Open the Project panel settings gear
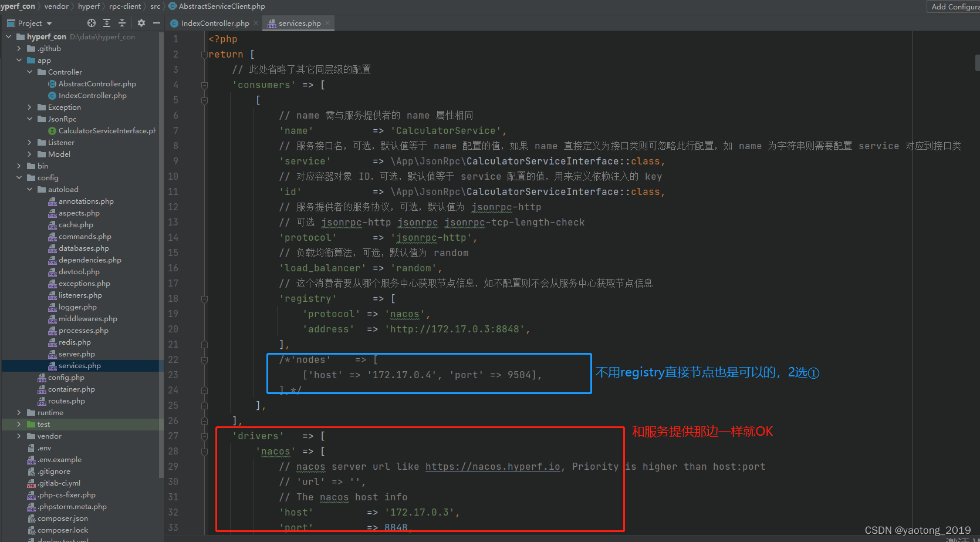 tap(140, 23)
